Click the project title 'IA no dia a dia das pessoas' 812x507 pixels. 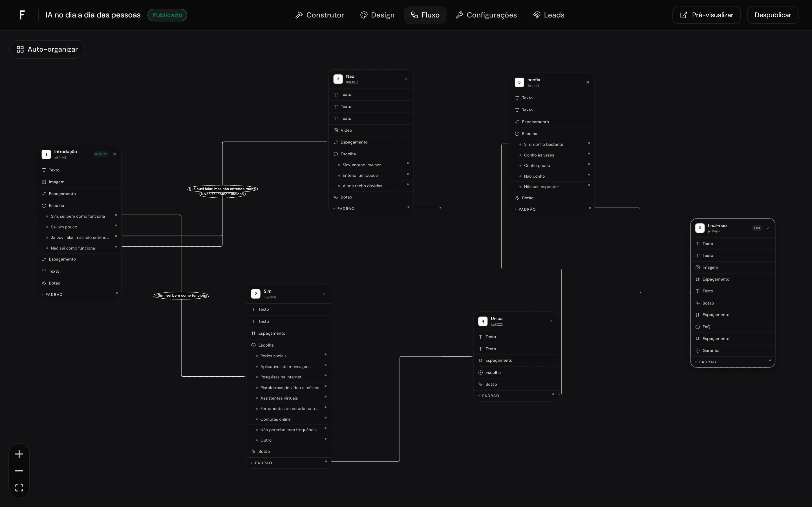click(93, 15)
